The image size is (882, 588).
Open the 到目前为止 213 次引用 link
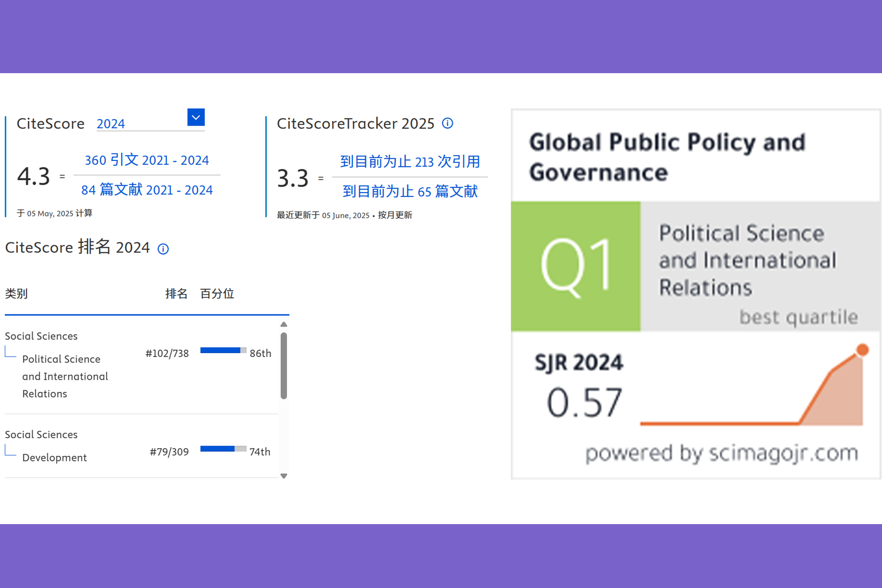pos(410,162)
